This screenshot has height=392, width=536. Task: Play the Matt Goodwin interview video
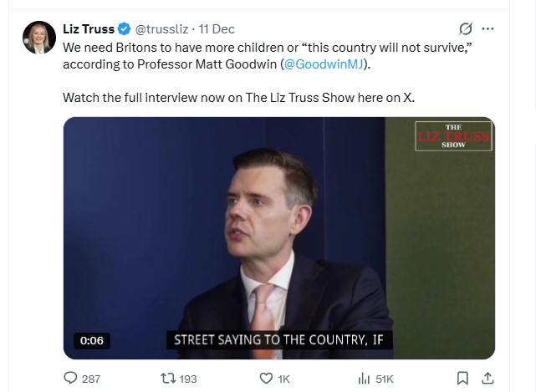(x=279, y=238)
